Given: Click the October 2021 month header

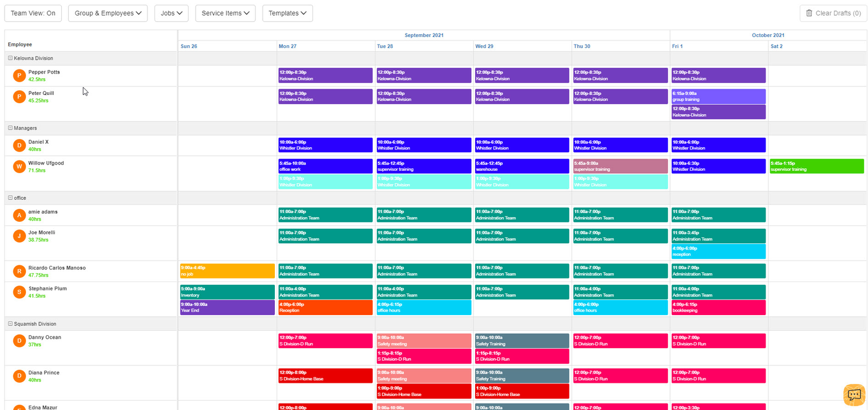Looking at the screenshot, I should point(768,35).
